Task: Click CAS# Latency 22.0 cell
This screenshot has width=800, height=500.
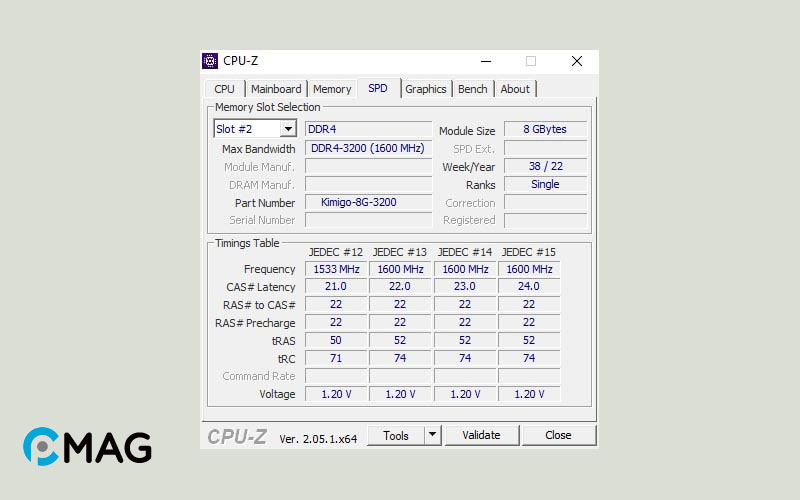Action: (x=400, y=286)
